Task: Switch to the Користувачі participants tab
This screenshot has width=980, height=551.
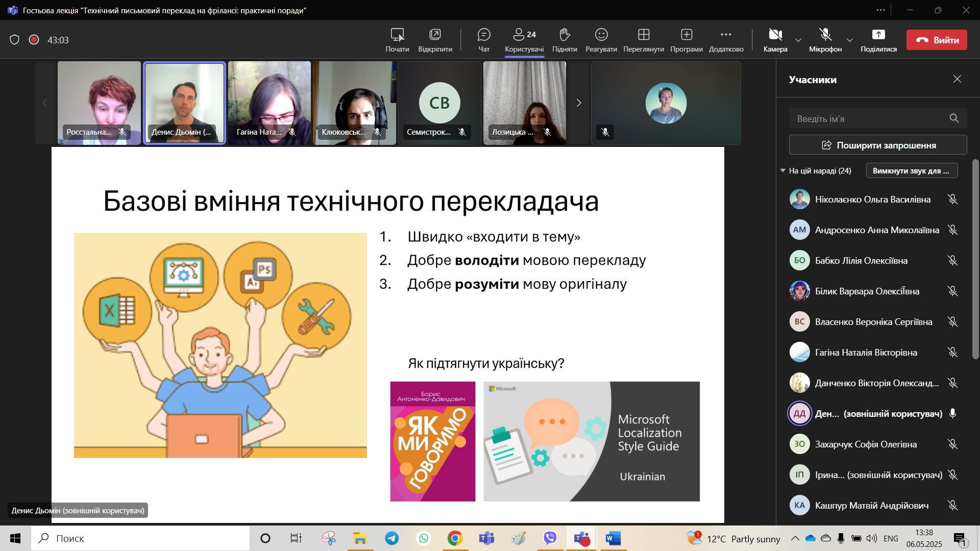Action: point(524,40)
